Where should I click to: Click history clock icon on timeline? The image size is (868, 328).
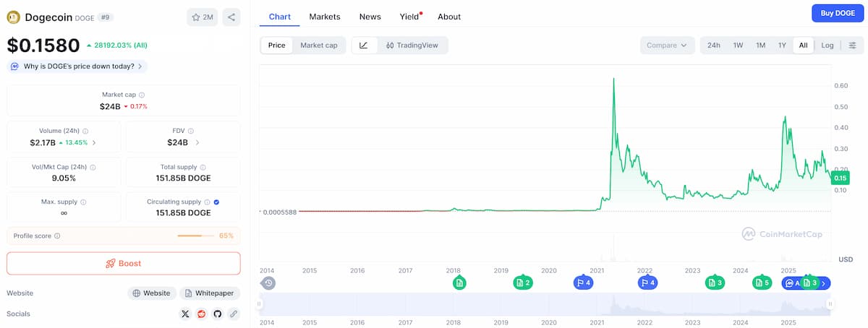(268, 283)
